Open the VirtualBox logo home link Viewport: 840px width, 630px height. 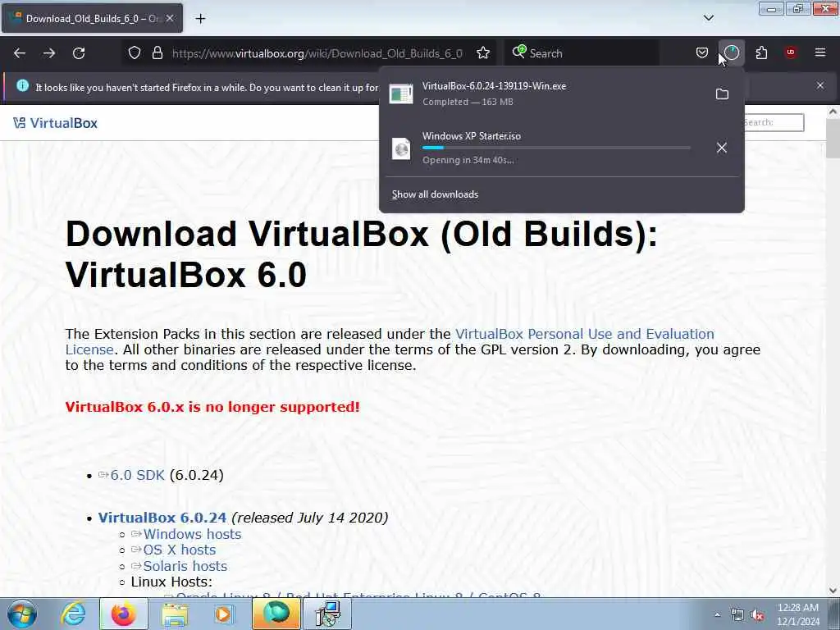55,123
